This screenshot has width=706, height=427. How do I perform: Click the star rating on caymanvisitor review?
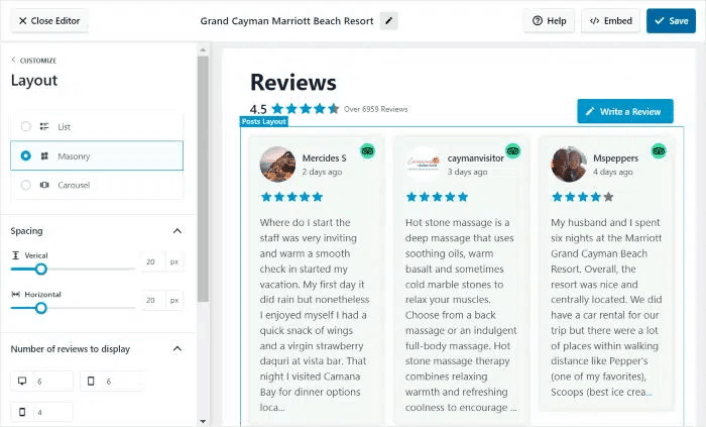click(x=437, y=197)
